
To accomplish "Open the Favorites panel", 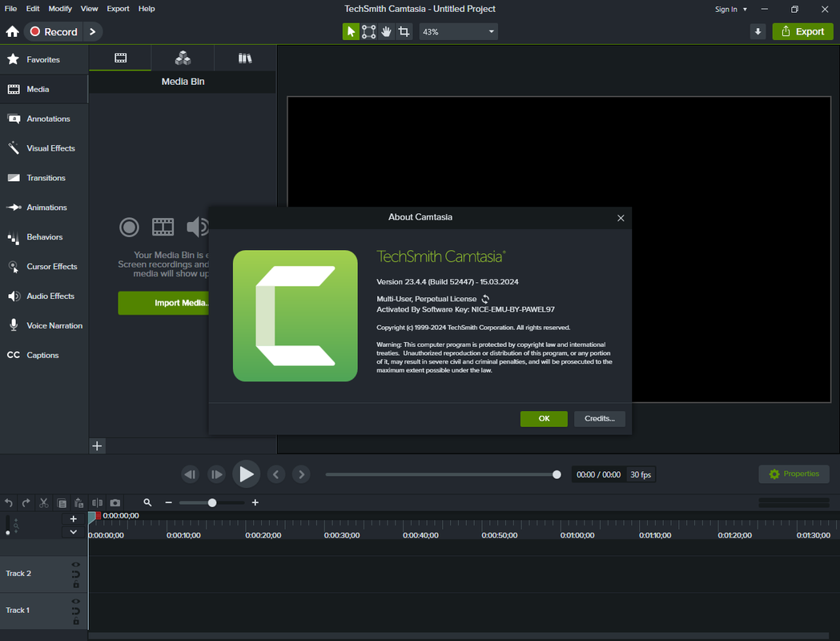I will coord(44,59).
